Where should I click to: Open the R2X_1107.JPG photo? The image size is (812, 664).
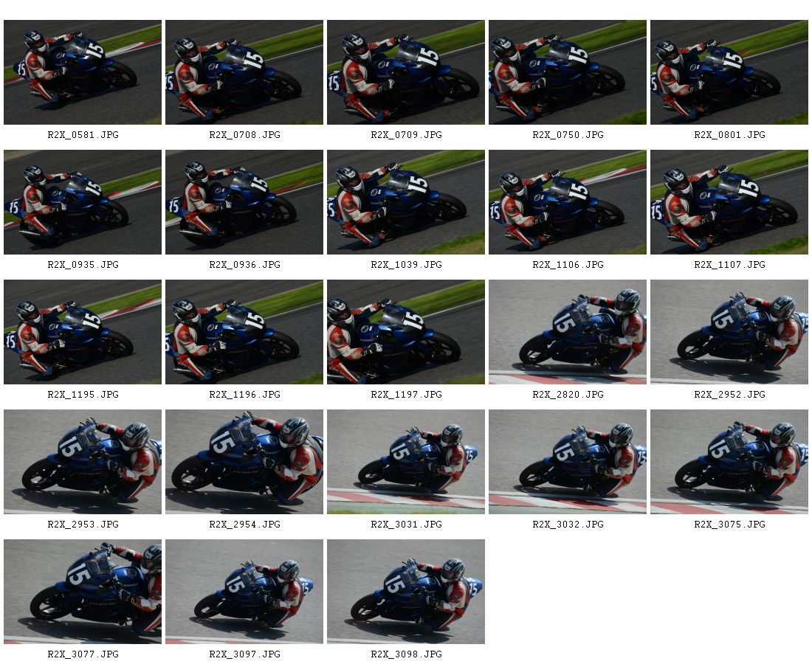click(729, 202)
